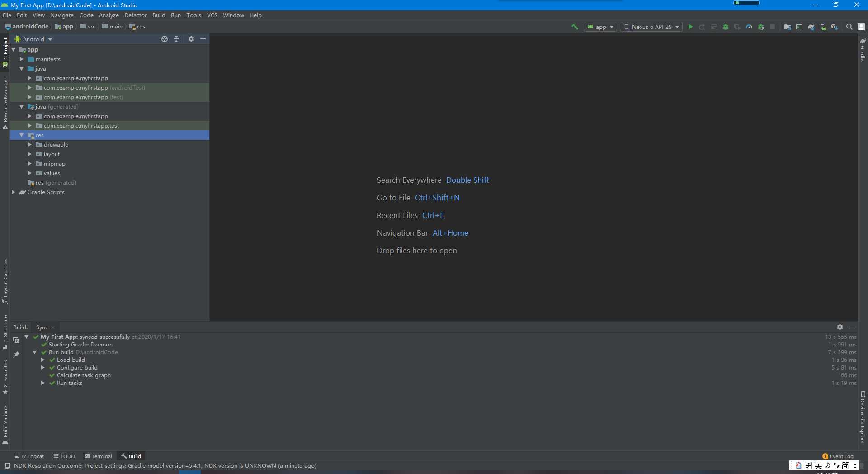Collapse the res folder arrow
This screenshot has height=474, width=868.
coord(21,135)
